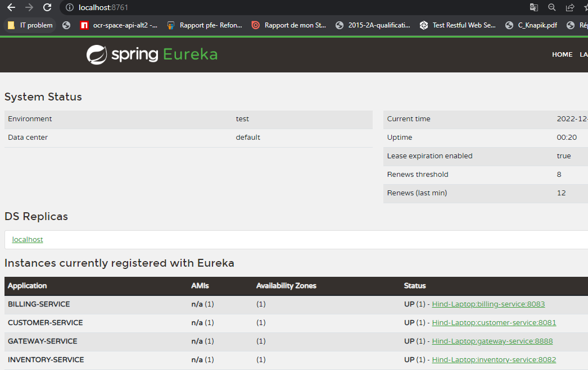
Task: Open the Hind-Laptop:gateway-service:8888 link
Action: [x=492, y=341]
